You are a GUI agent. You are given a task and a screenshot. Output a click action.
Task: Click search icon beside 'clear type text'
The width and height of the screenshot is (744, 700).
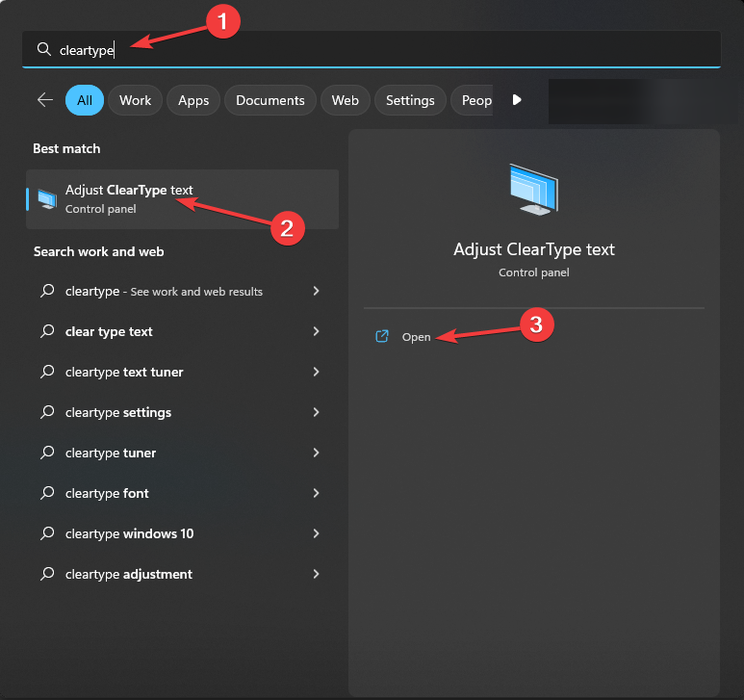click(x=47, y=331)
